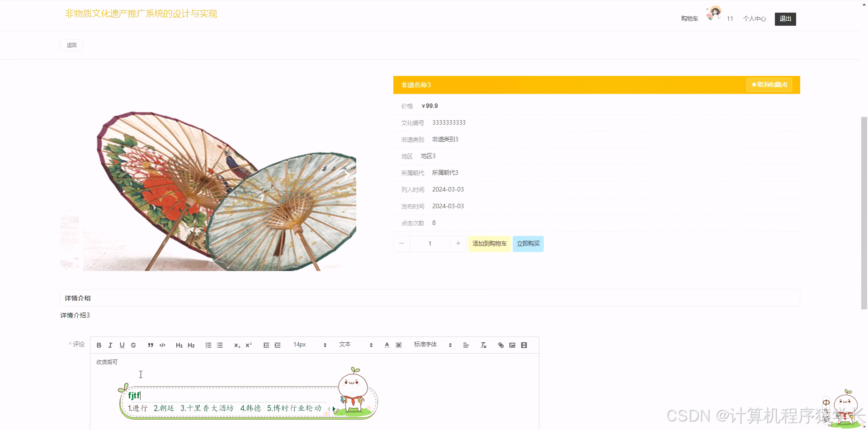Apply subscript formatting
Screen dimensions: 868x430
pos(237,345)
